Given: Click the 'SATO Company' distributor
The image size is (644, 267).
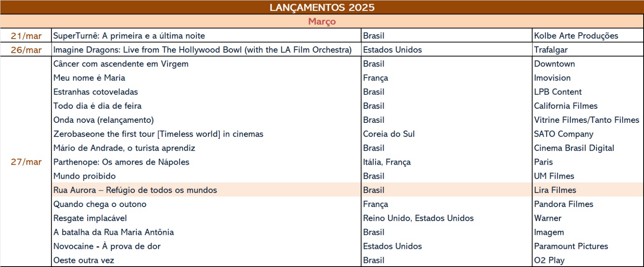Looking at the screenshot, I should (563, 134).
